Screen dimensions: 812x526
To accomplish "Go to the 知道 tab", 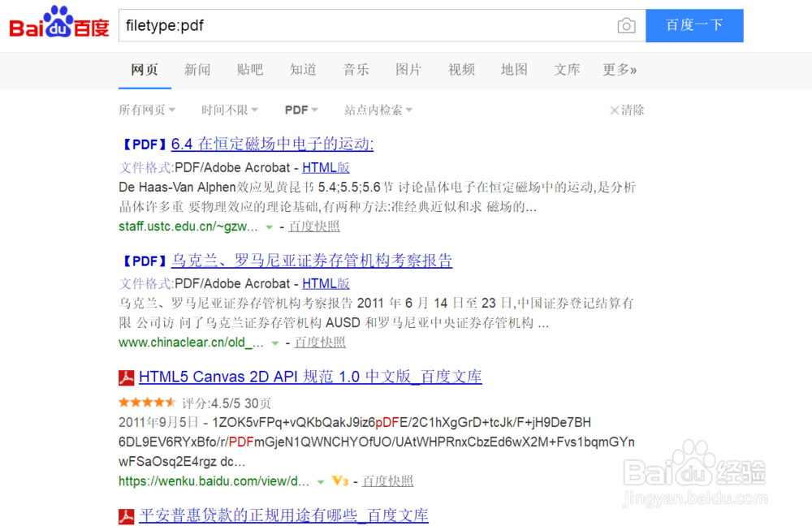I will pos(303,69).
